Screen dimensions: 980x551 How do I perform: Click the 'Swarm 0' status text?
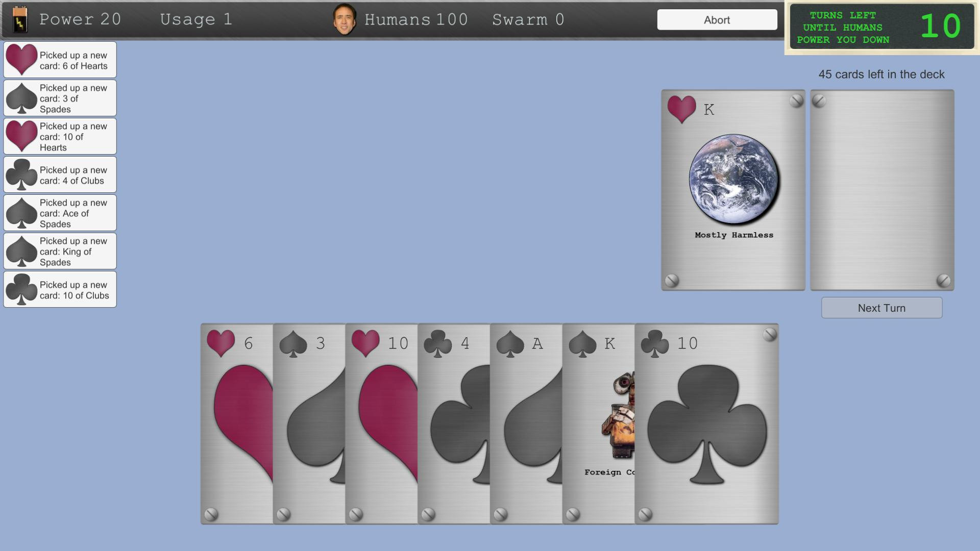point(528,19)
